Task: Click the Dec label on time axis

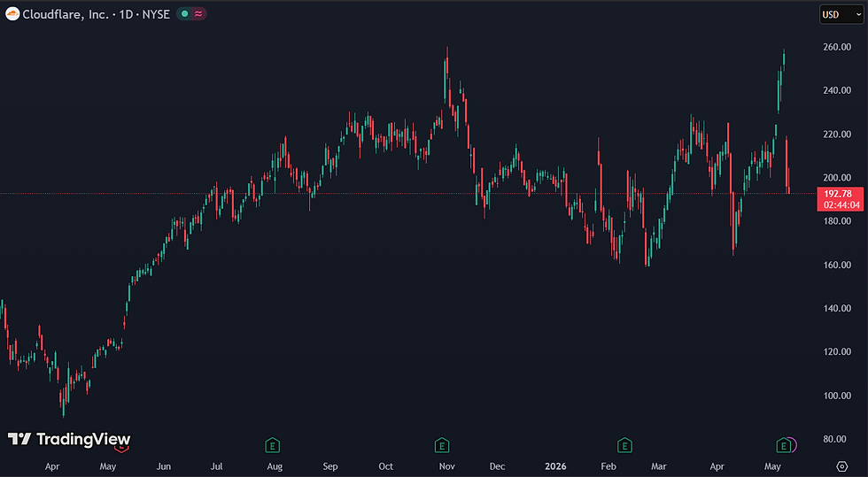Action: tap(497, 466)
